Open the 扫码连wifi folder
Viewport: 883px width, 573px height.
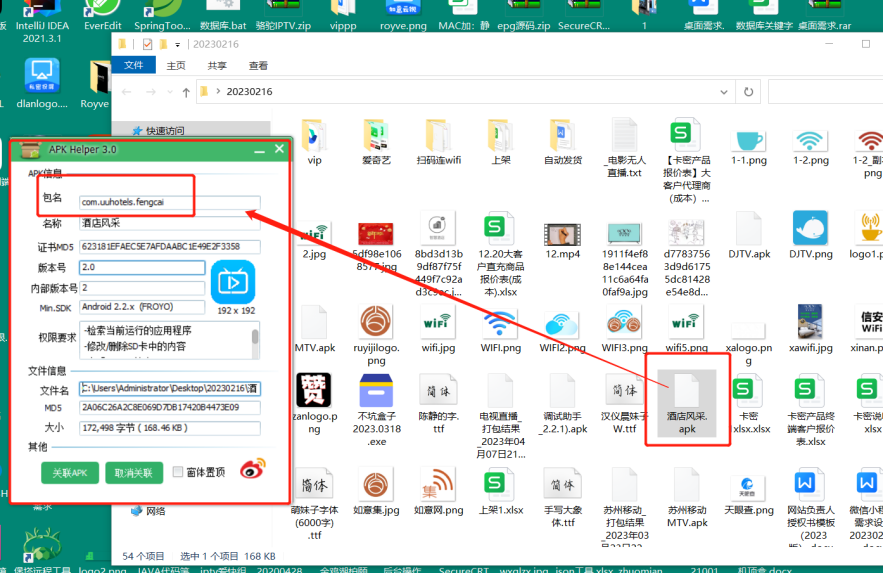click(x=439, y=143)
